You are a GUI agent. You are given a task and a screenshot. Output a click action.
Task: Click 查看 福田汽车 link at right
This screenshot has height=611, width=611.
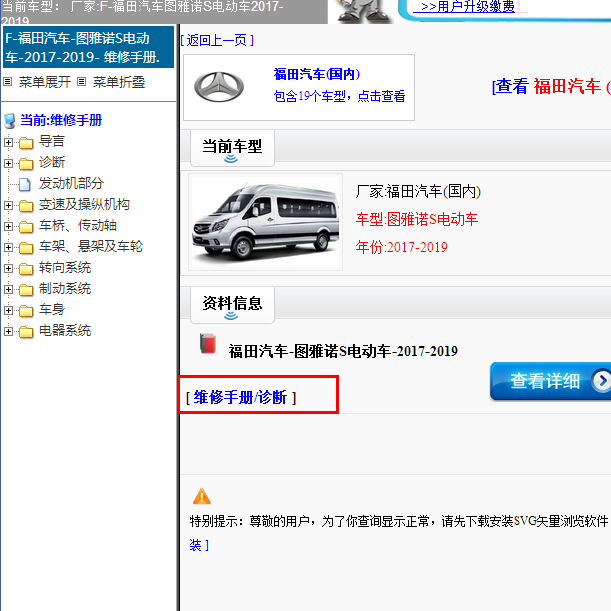[551, 86]
